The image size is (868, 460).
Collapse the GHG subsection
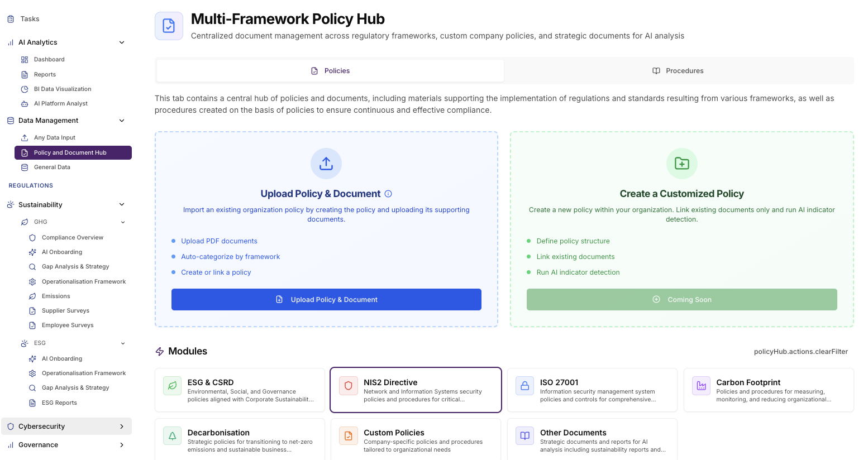pyautogui.click(x=123, y=222)
